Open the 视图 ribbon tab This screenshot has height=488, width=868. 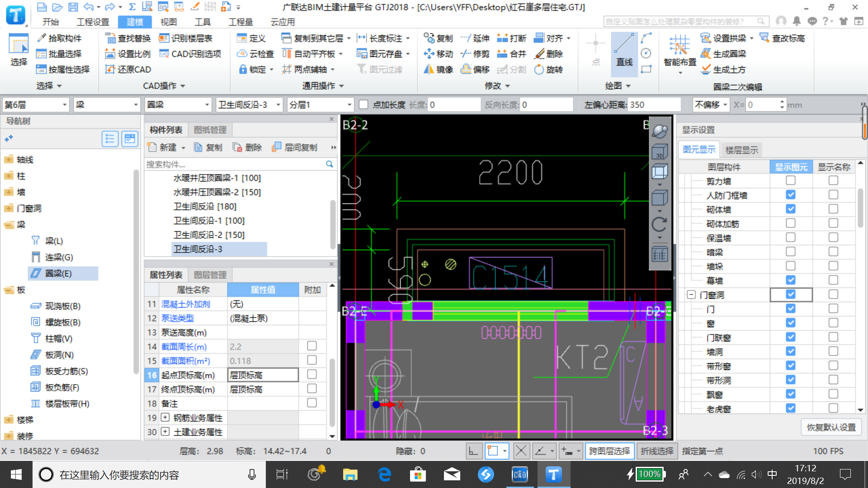click(x=169, y=22)
